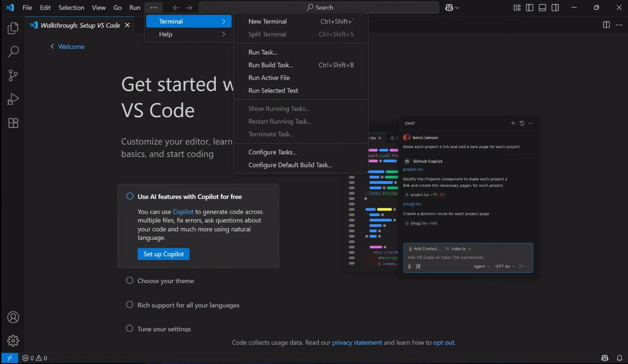Open the Explorer view in activity bar

coord(13,28)
